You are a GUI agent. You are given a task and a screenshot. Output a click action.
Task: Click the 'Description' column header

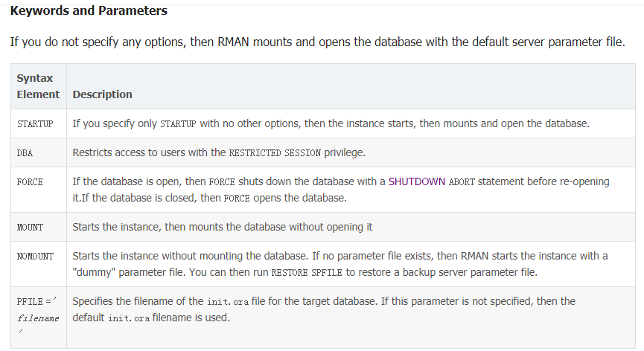102,94
